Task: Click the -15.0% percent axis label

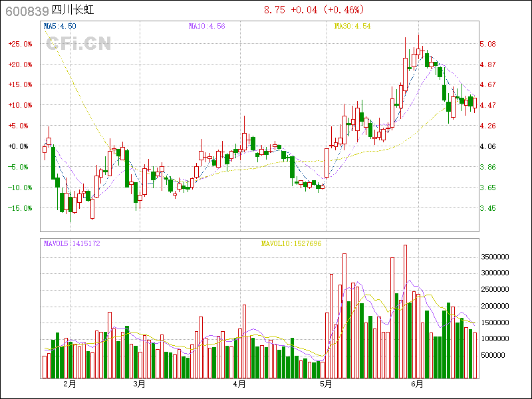Action: point(20,208)
